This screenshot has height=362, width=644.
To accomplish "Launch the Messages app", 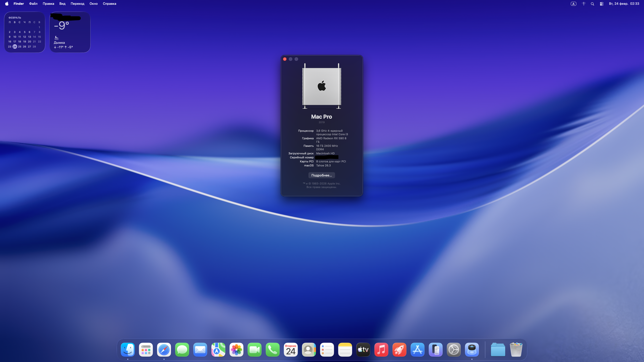I will (182, 350).
